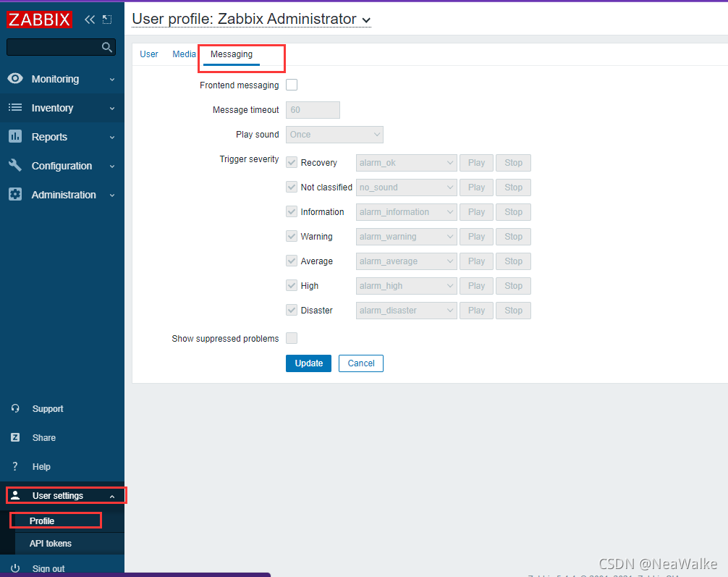Play the Warning alarm sound
Screen dimensions: 728x577
476,237
